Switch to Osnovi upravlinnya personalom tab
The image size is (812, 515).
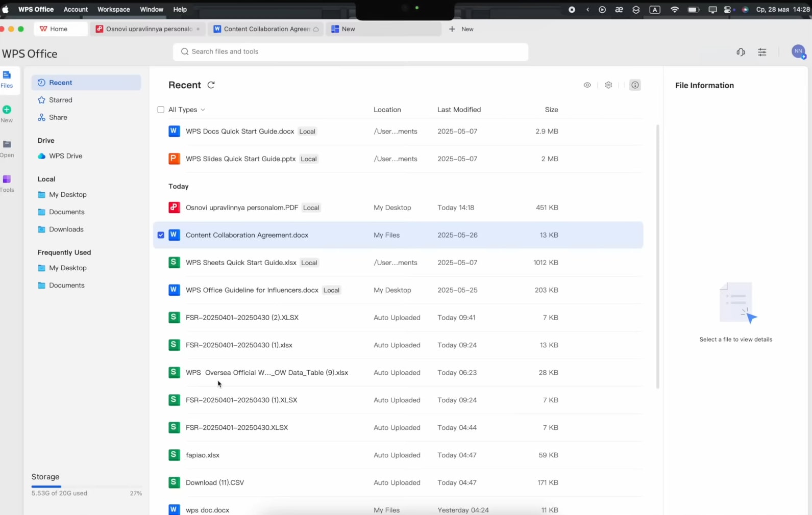149,29
